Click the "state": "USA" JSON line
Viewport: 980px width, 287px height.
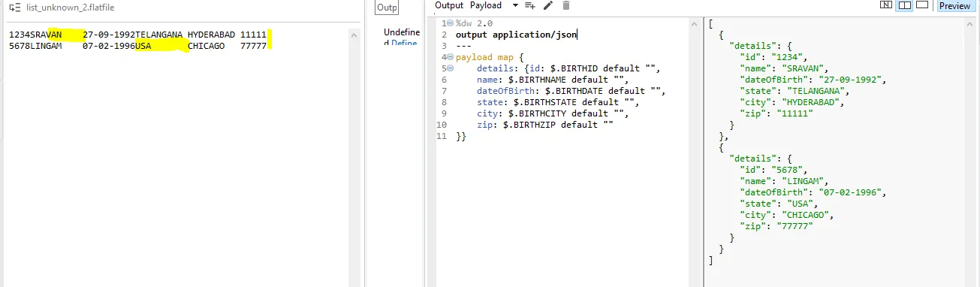[x=776, y=204]
